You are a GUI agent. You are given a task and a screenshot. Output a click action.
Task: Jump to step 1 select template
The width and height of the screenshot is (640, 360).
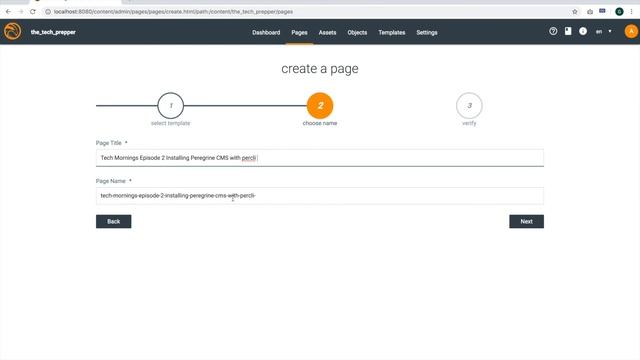tap(171, 105)
